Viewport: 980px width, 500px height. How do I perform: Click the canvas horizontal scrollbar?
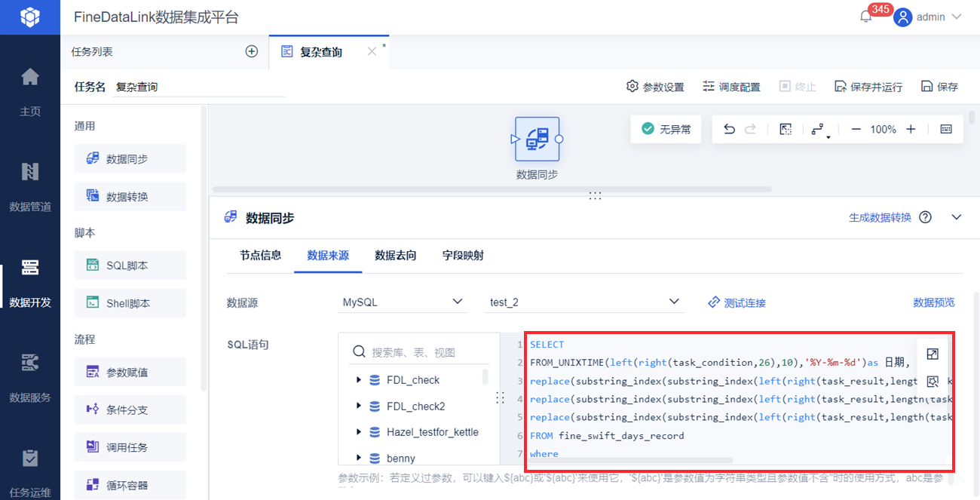[x=492, y=189]
